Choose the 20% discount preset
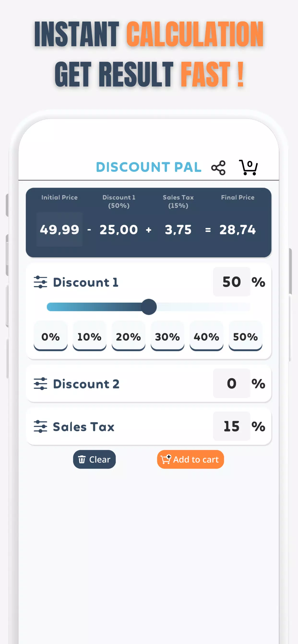The width and height of the screenshot is (298, 644). (x=128, y=337)
